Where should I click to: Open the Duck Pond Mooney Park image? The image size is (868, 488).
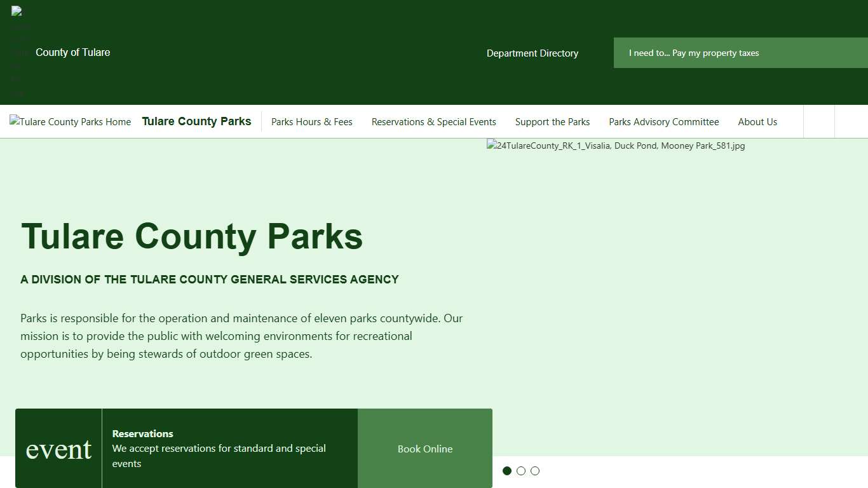coord(616,146)
